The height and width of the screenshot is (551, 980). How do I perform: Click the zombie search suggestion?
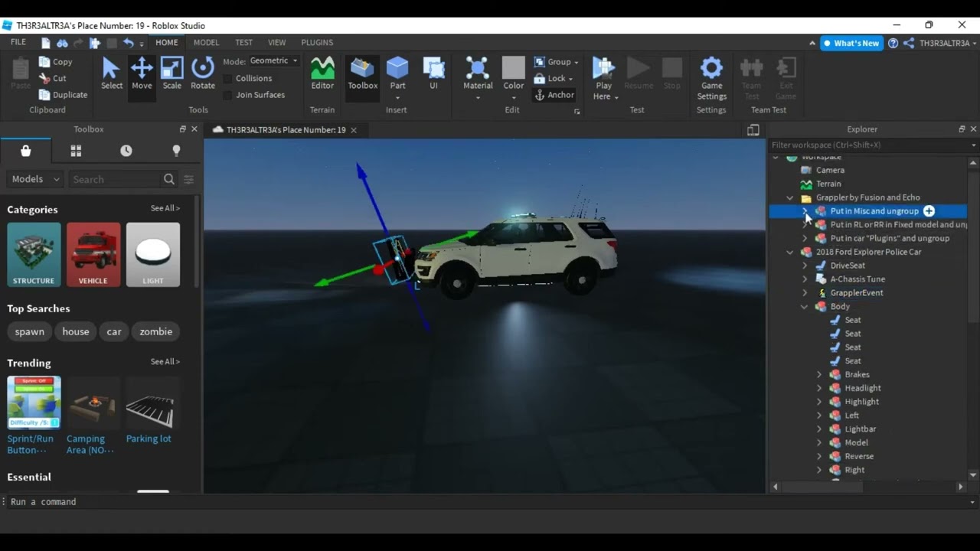(156, 331)
